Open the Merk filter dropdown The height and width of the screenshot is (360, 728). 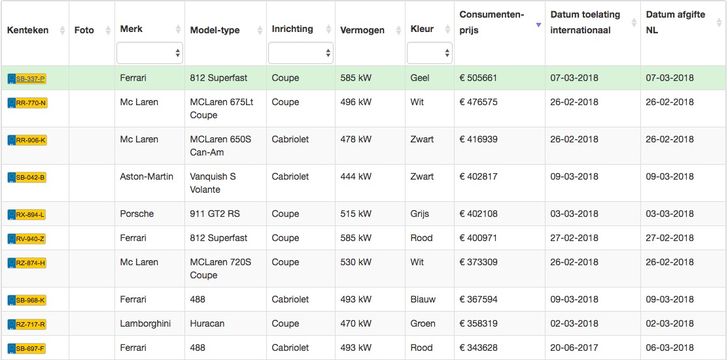click(150, 53)
